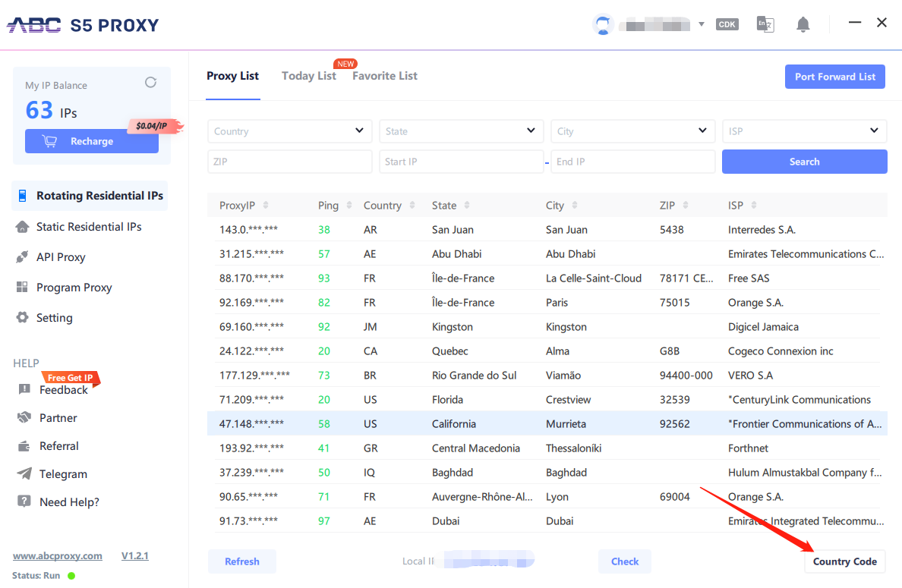Viewport: 902px width, 588px height.
Task: Open Static Residential IPs menu
Action: 89,226
